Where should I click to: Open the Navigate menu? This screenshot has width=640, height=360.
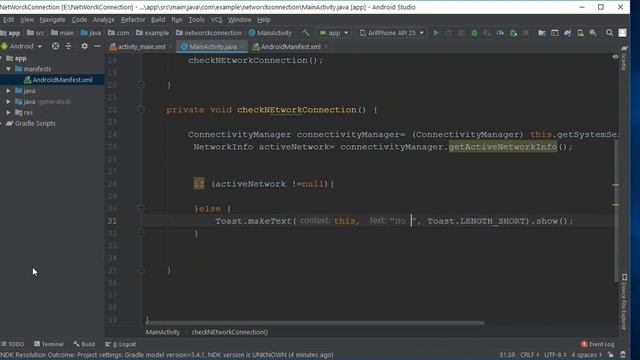(x=52, y=20)
